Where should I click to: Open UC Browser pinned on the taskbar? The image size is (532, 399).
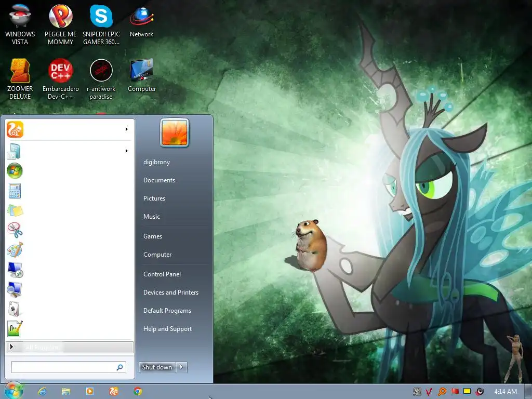coord(114,391)
